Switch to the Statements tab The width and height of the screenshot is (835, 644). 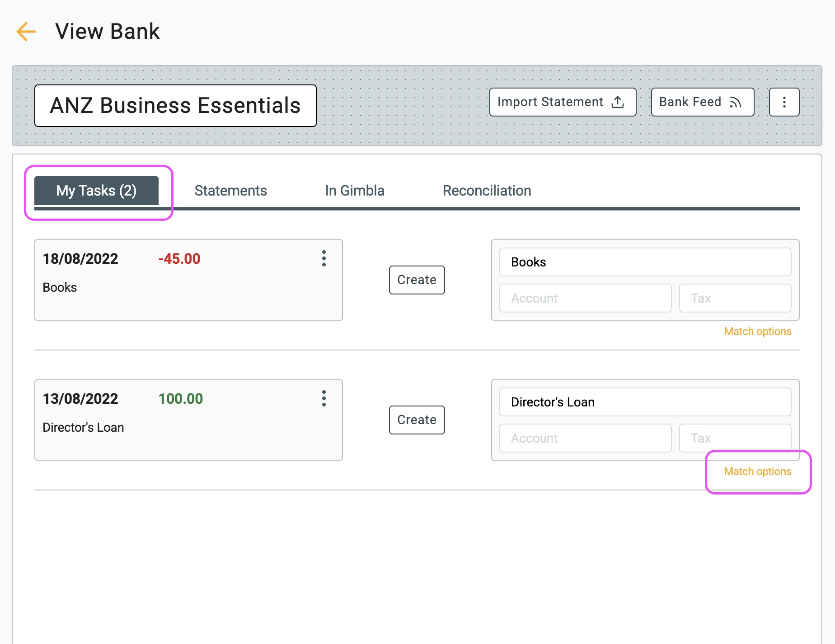tap(230, 191)
